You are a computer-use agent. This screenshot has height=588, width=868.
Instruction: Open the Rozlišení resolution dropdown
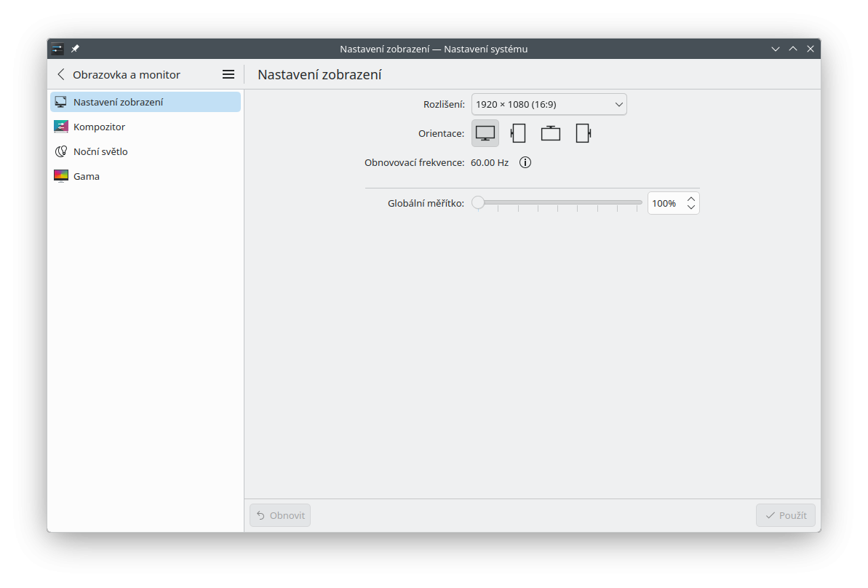coord(549,104)
